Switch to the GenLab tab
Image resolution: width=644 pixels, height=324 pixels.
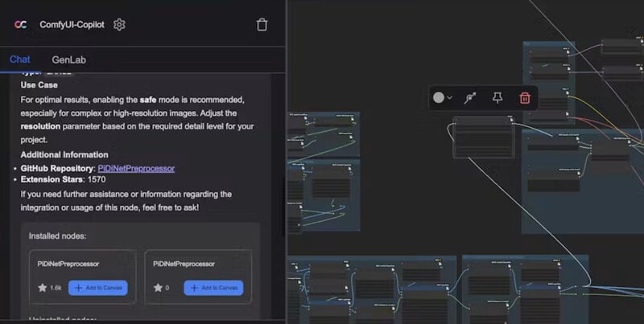pos(69,59)
